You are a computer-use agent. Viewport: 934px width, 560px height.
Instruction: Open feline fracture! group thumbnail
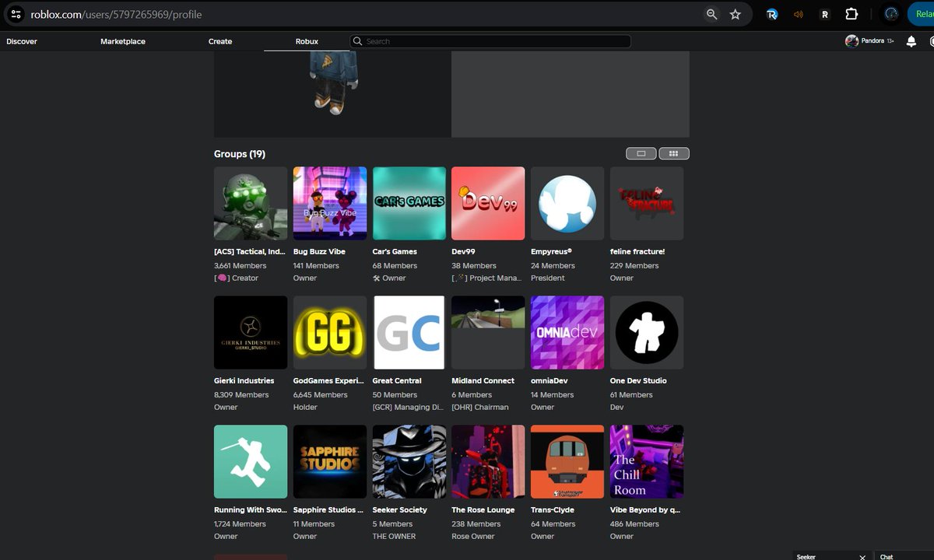click(x=647, y=203)
